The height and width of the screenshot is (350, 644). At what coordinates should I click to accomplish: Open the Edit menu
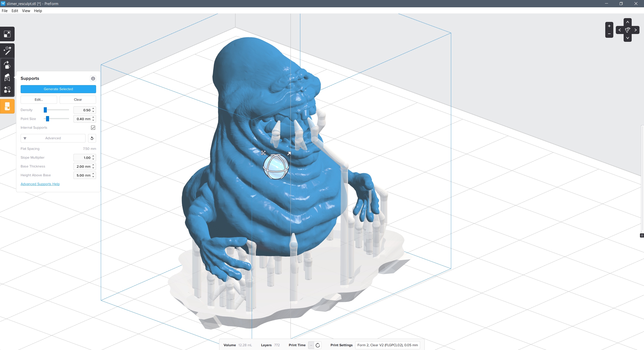(15, 11)
